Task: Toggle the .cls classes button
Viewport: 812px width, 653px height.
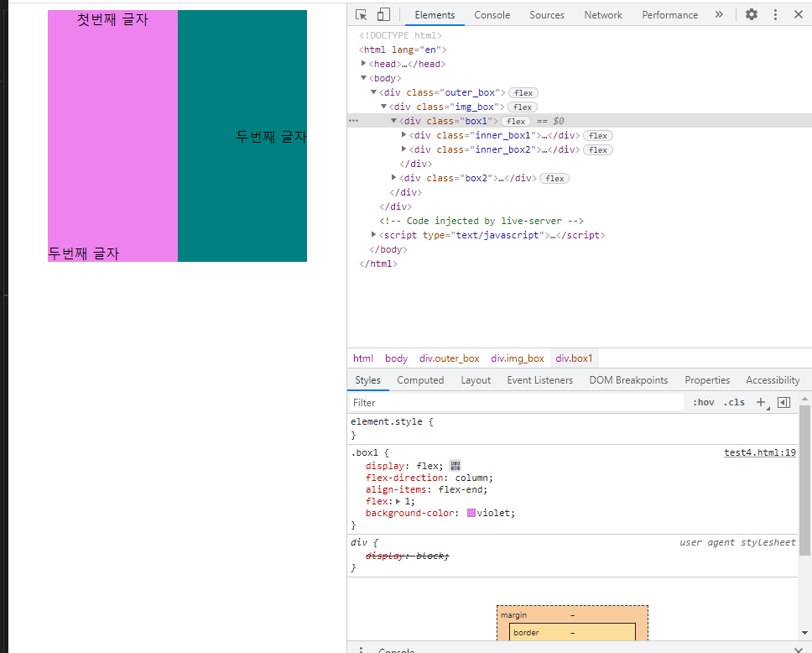Action: 734,402
